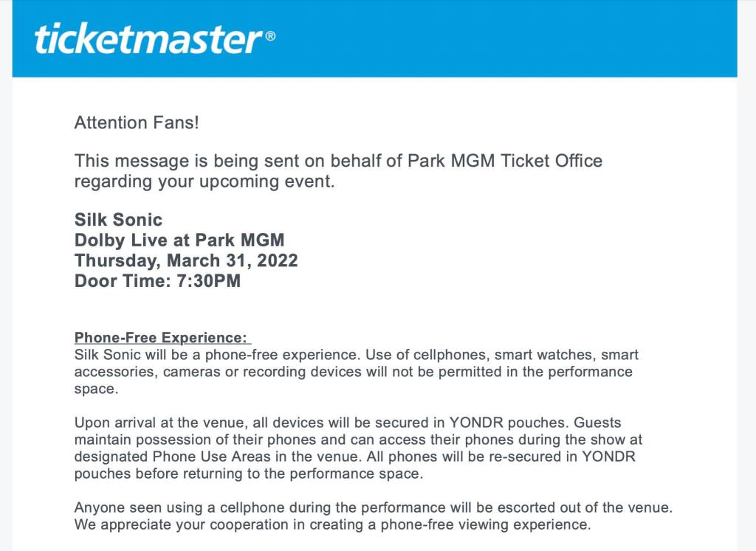Viewport: 756px width, 551px height.
Task: Click the ticketmaster logo
Action: tap(154, 38)
